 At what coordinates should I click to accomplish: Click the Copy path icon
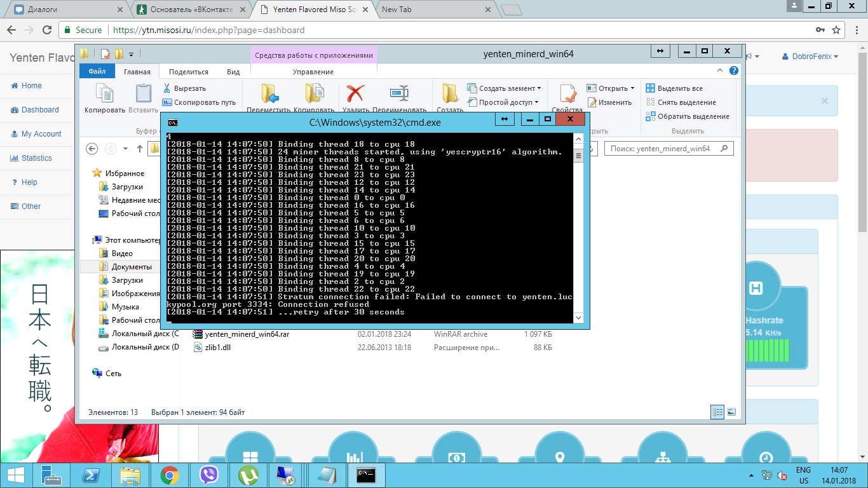coord(166,102)
